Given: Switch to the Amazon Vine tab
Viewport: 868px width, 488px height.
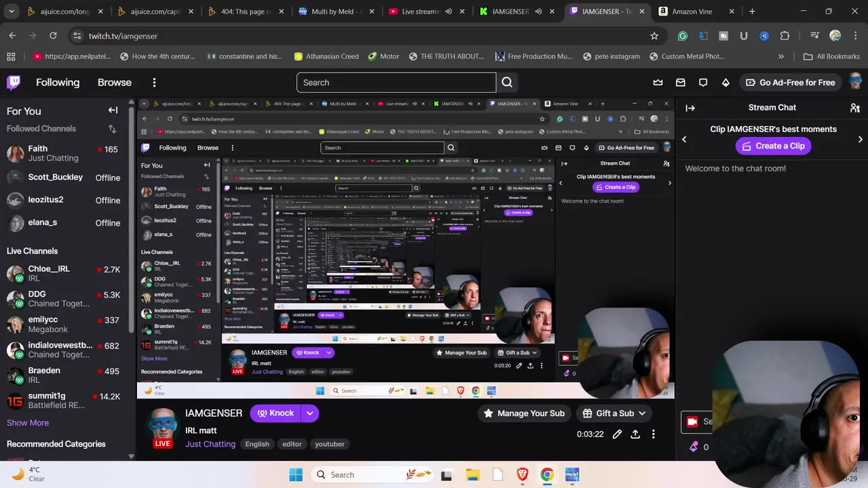Looking at the screenshot, I should coord(697,12).
